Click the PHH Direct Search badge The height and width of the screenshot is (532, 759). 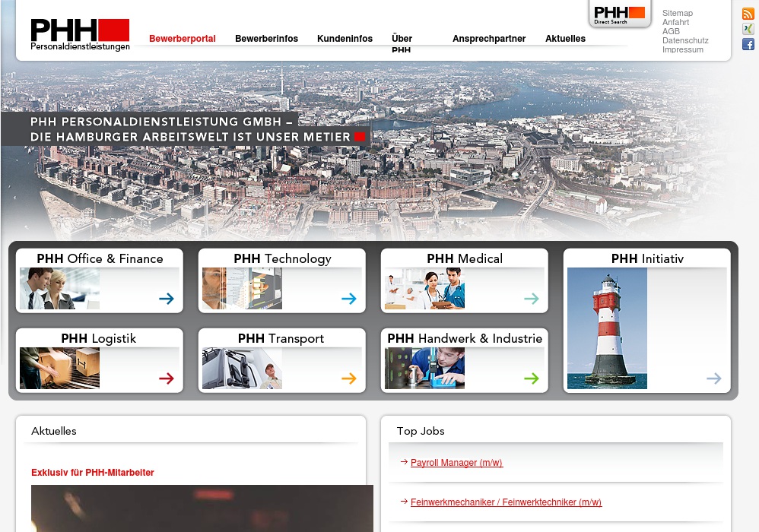pos(619,13)
